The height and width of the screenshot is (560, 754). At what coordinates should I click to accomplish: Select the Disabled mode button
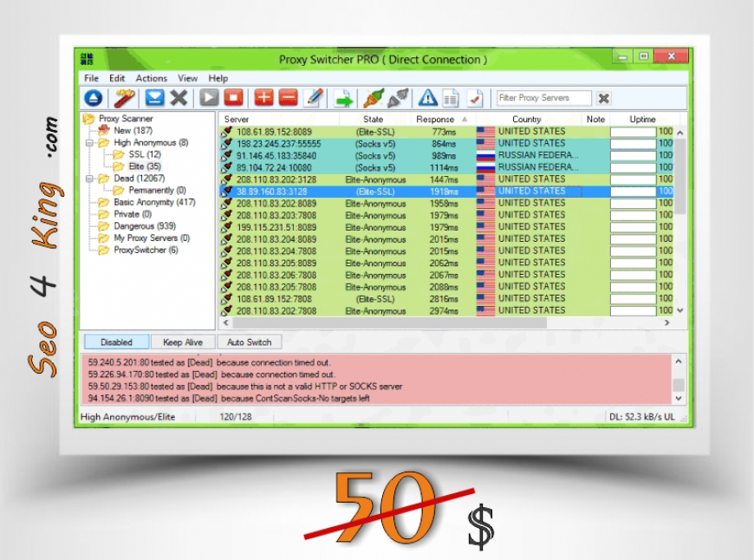(116, 342)
